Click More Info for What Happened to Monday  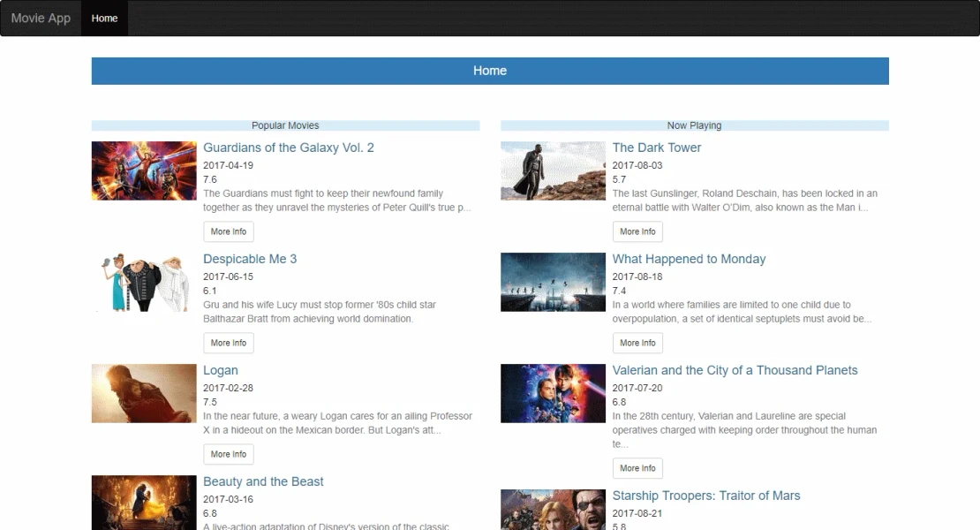pyautogui.click(x=637, y=343)
